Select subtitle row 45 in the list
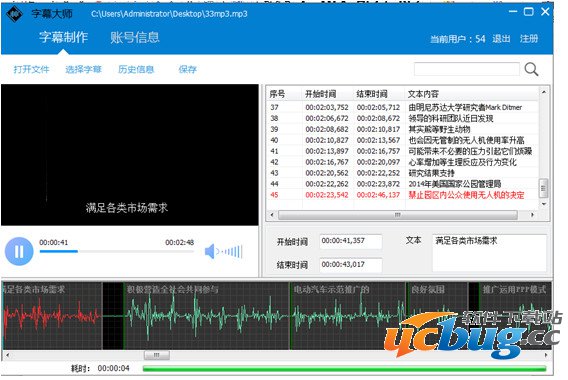This screenshot has height=380, width=568. coord(402,195)
